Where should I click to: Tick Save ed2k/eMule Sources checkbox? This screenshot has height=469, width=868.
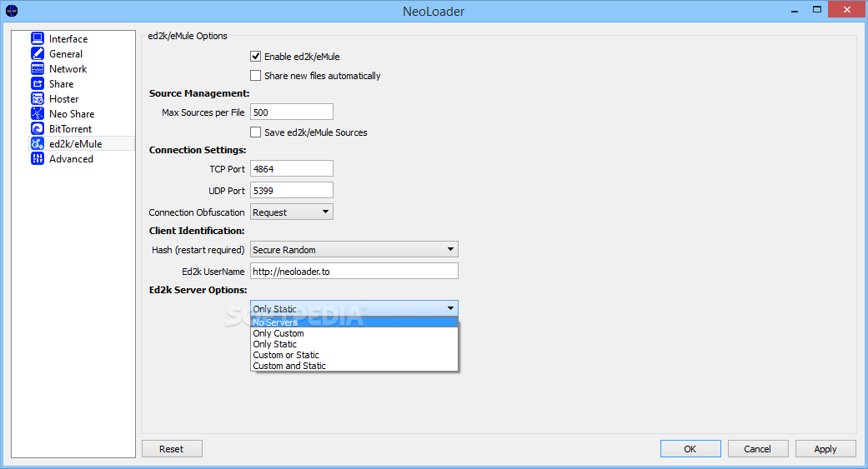256,132
